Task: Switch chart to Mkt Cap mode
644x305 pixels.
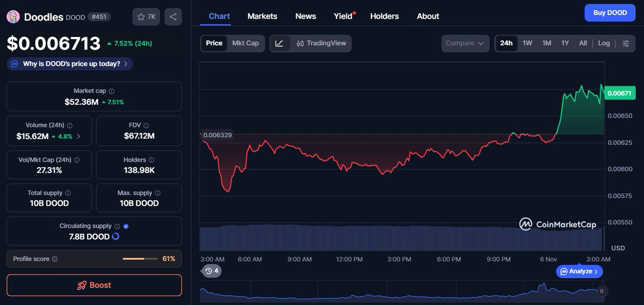Action: pos(245,43)
